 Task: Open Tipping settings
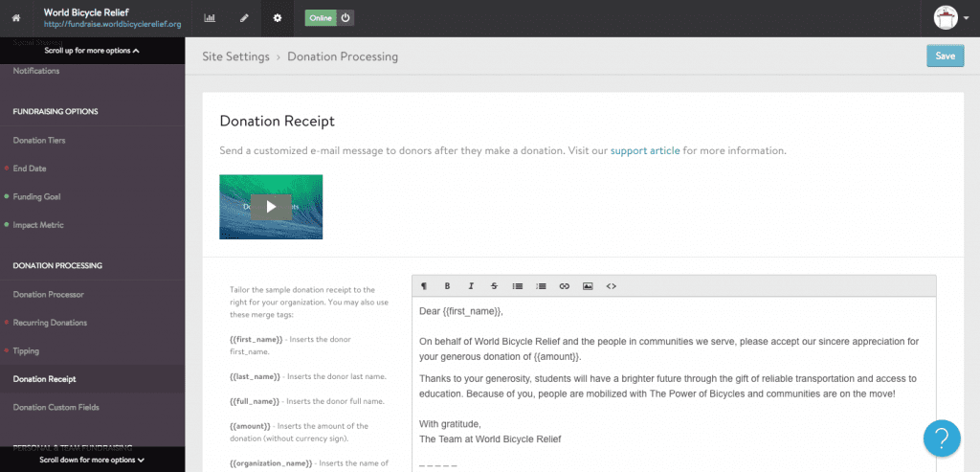click(x=26, y=350)
